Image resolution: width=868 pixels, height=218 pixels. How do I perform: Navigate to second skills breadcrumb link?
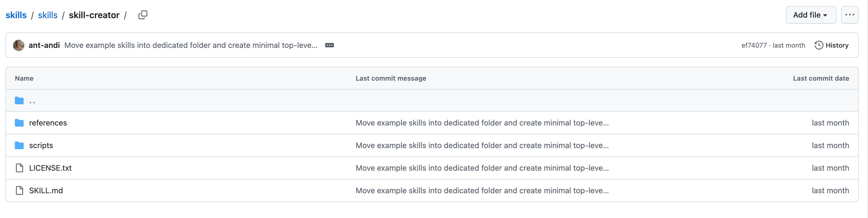(48, 15)
